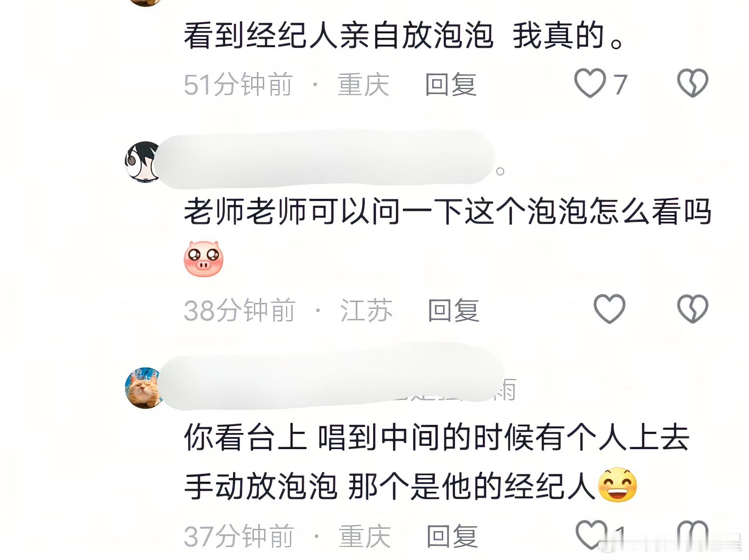Click the grinning emoji after 经纪人

coord(617,485)
